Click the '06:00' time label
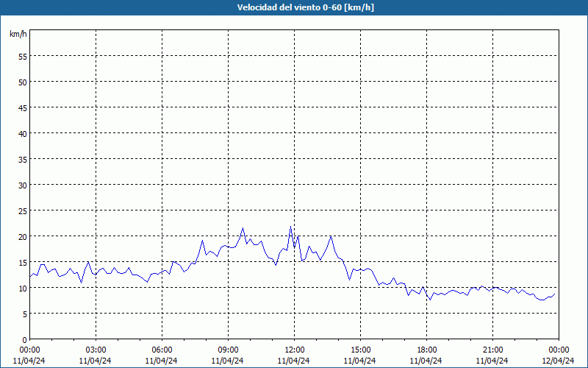The height and width of the screenshot is (368, 588). (x=162, y=350)
